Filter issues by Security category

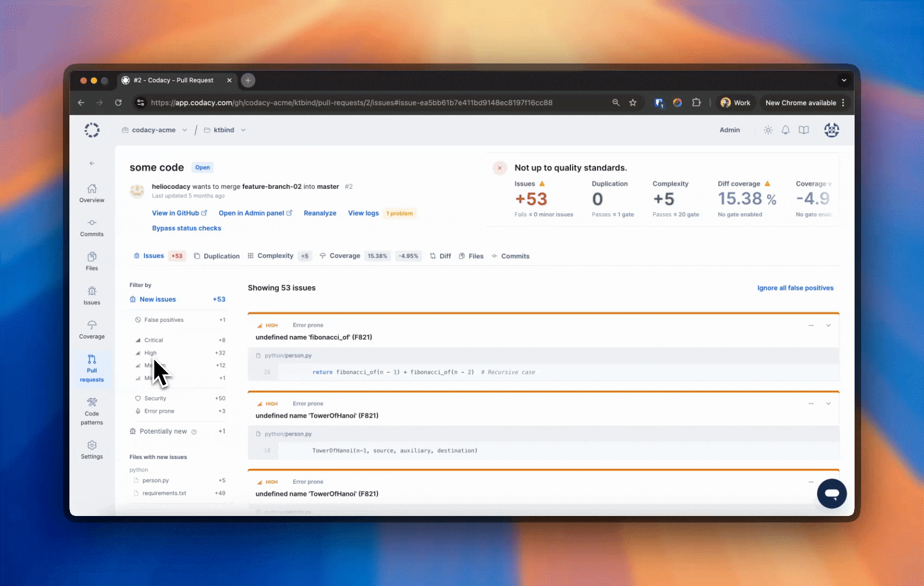point(155,398)
